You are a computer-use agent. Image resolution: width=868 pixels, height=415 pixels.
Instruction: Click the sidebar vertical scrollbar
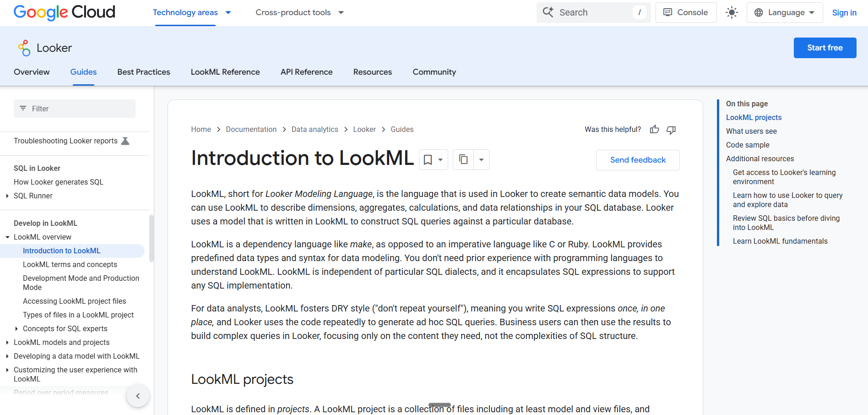coord(152,238)
